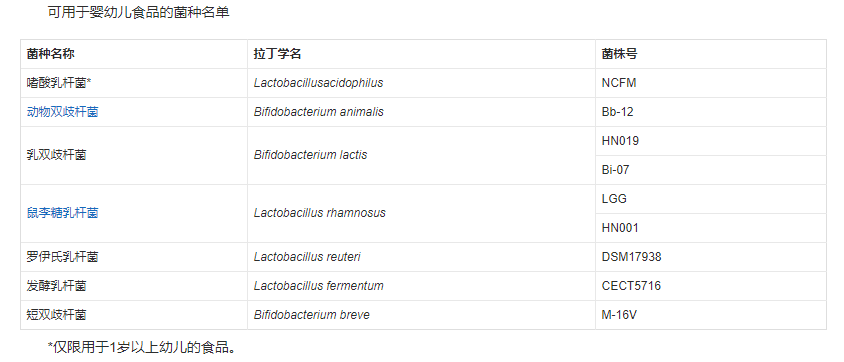Click the Bi-07 strain cell

(711, 170)
